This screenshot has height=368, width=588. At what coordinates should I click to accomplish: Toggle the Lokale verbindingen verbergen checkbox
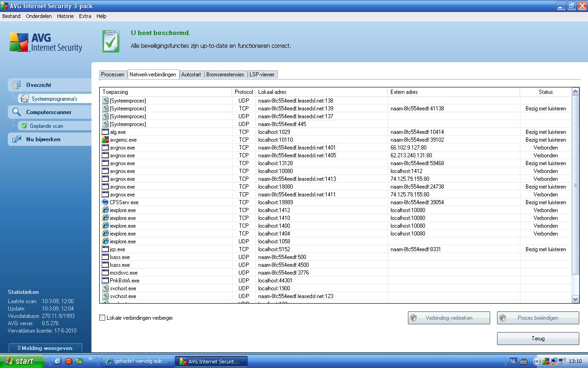click(x=102, y=318)
